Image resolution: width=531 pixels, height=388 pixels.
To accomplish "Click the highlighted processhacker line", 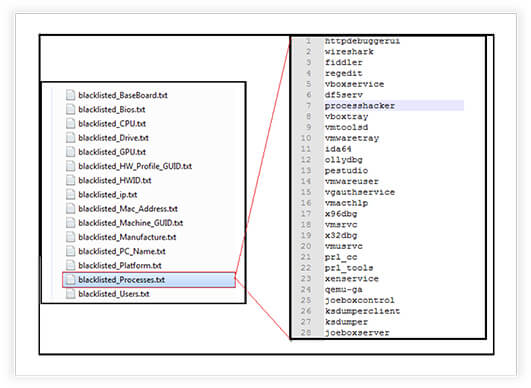I will click(x=394, y=106).
